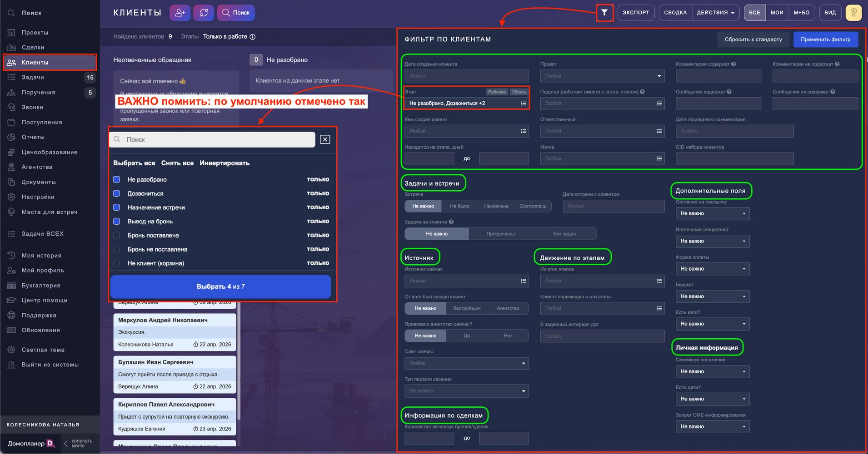Click the Светлая тема icon
This screenshot has height=454, width=868.
[x=11, y=350]
